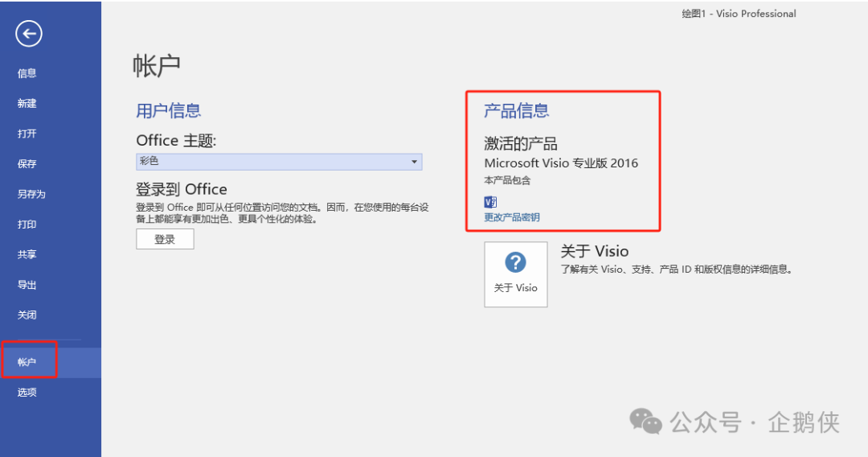Click the 登录 button
This screenshot has width=868, height=457.
(x=165, y=239)
